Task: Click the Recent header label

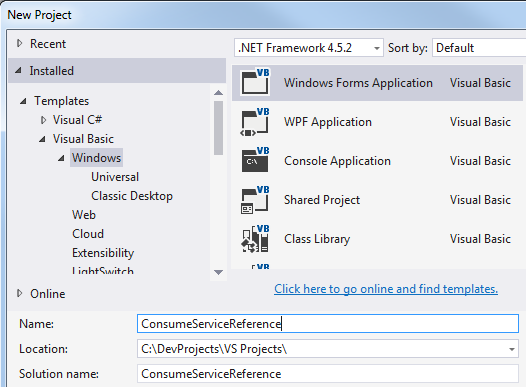Action: [48, 44]
